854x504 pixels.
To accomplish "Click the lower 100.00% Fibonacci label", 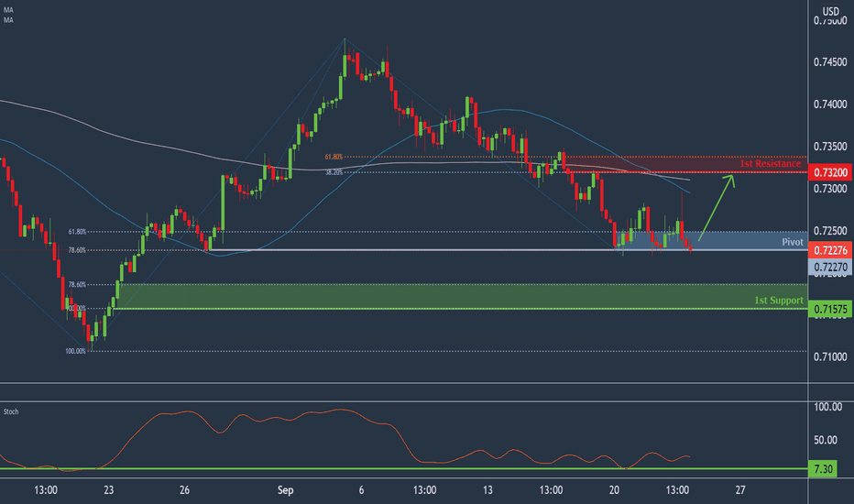I will click(76, 352).
